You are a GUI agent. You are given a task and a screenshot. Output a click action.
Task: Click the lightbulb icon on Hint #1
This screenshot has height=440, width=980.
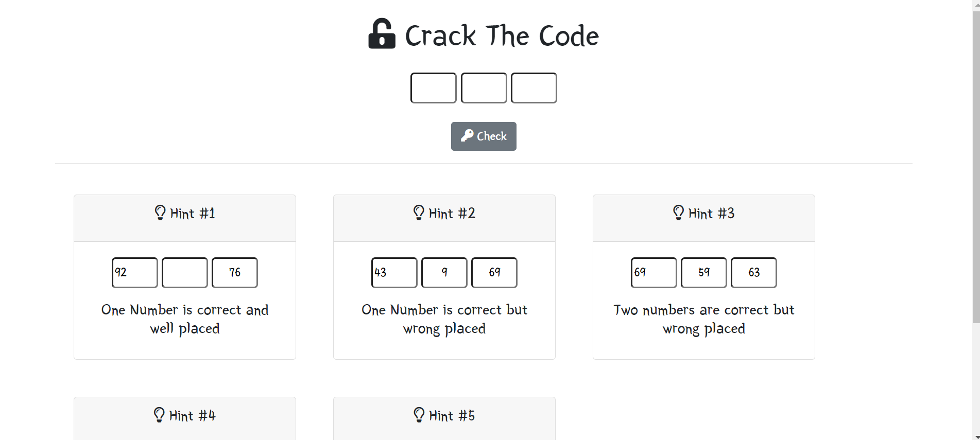click(x=160, y=213)
